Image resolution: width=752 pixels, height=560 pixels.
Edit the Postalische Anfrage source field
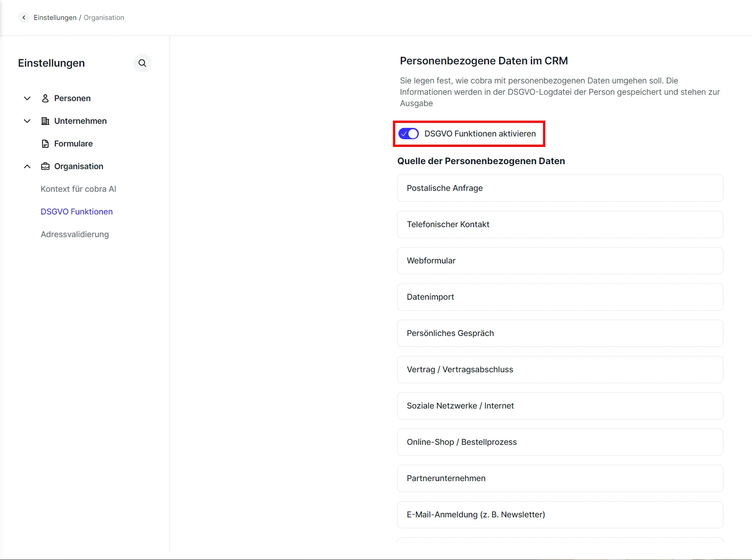point(560,188)
